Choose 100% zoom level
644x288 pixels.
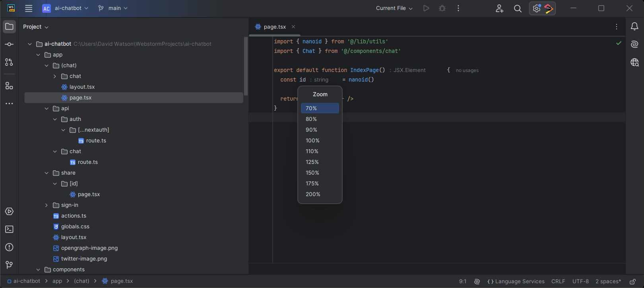tap(312, 141)
